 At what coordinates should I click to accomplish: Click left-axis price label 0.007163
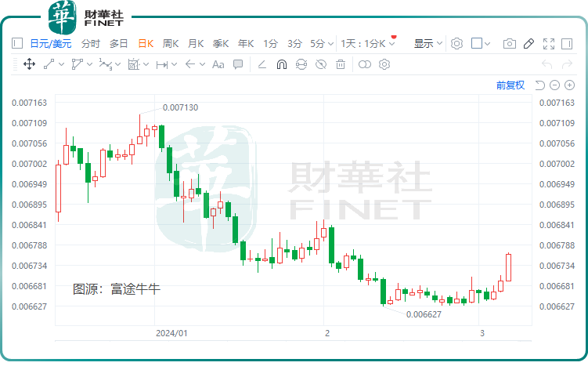[29, 103]
